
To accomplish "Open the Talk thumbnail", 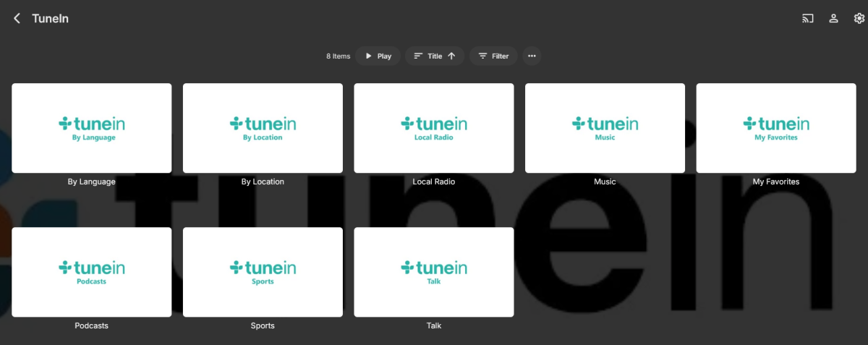I will [434, 272].
